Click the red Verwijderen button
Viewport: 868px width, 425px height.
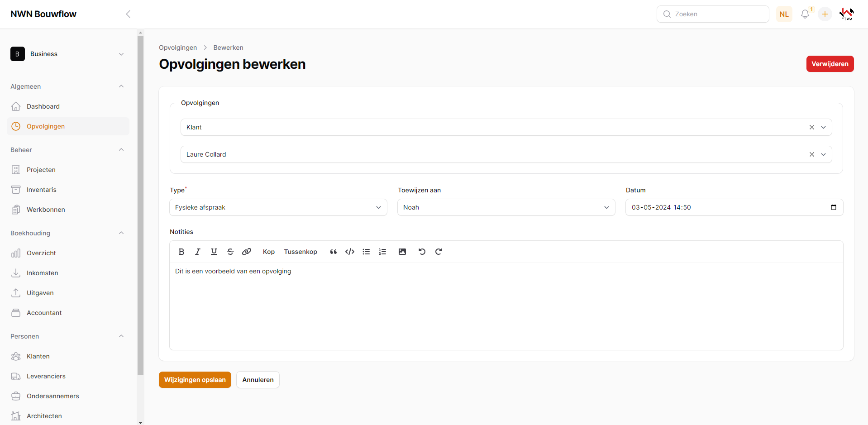(830, 64)
